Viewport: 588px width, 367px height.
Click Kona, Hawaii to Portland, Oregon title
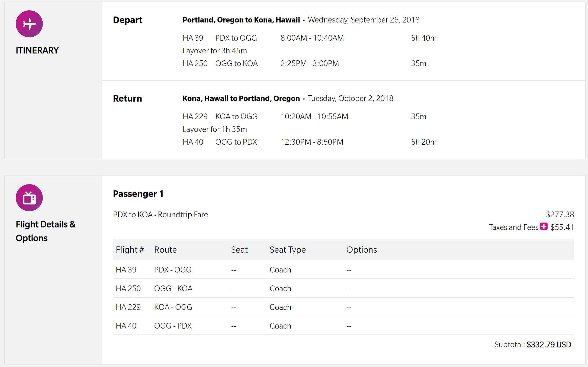point(241,99)
